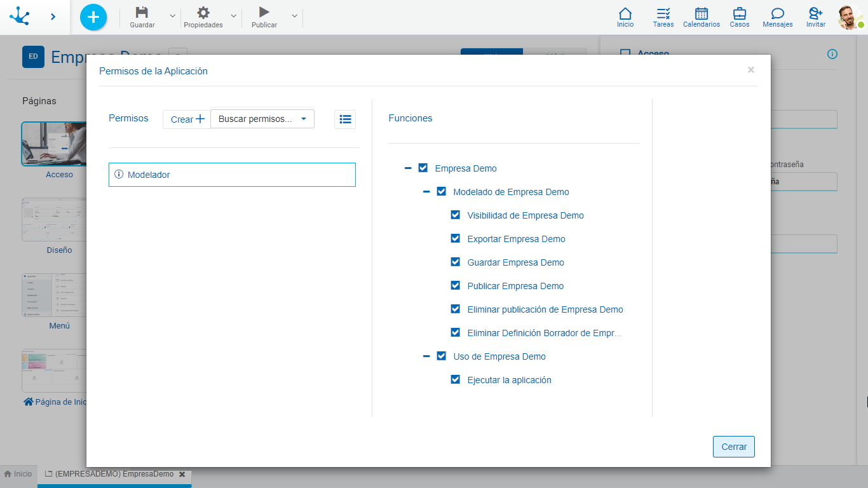The height and width of the screenshot is (488, 868).
Task: Go to Inicio home icon
Action: [625, 13]
